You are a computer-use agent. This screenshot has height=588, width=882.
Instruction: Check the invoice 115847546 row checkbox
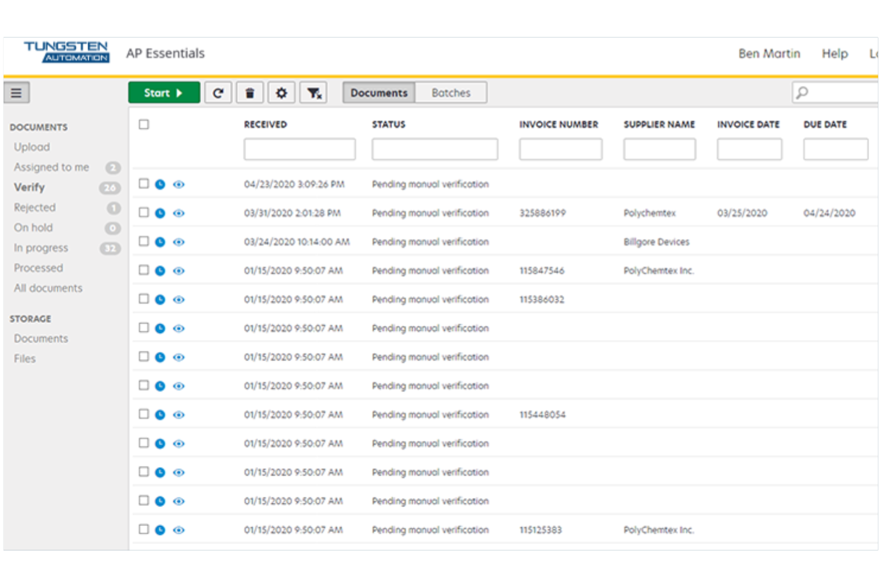click(x=144, y=270)
